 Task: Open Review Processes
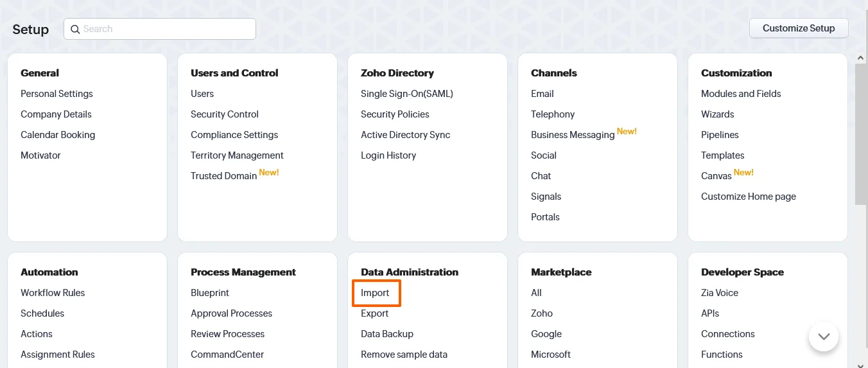point(227,334)
